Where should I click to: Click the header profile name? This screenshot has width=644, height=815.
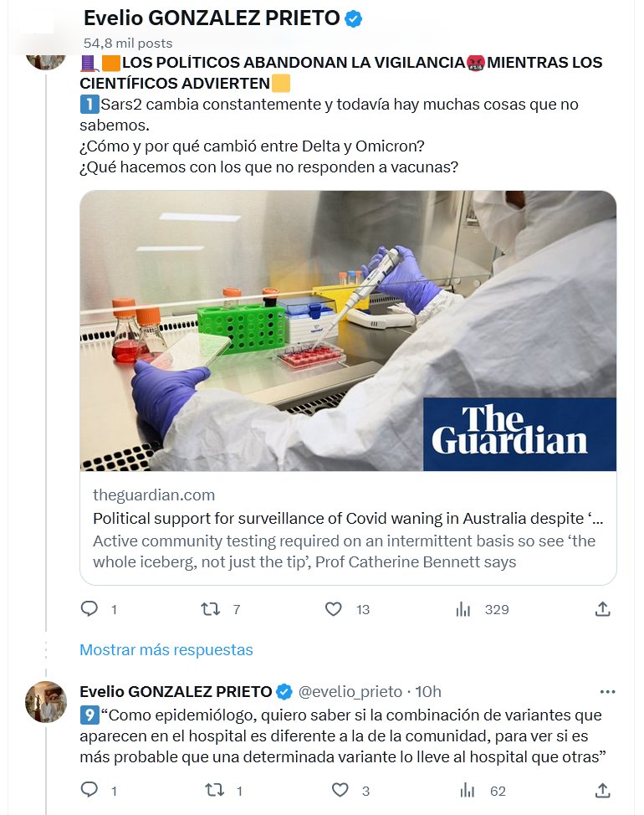tap(212, 18)
